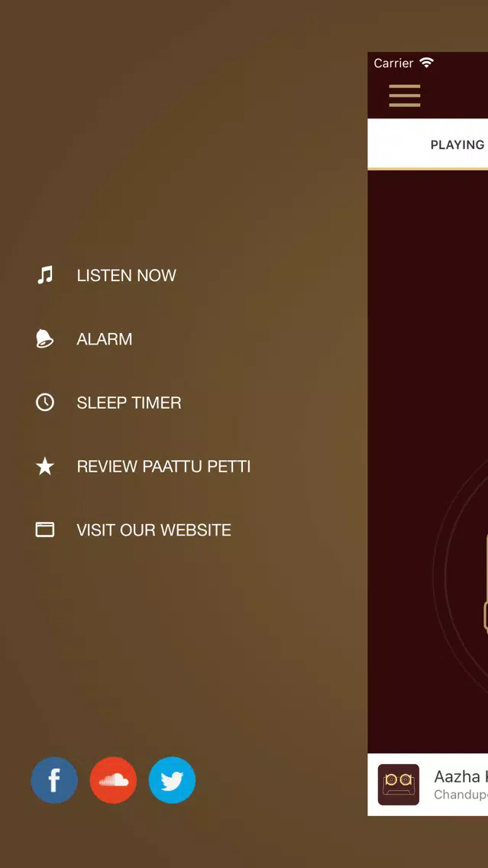488x868 pixels.
Task: Open the SLEEP TIMER option
Action: pos(129,403)
